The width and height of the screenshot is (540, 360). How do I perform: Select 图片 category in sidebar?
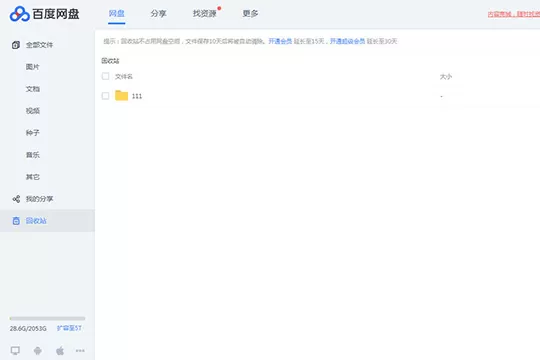coord(33,67)
